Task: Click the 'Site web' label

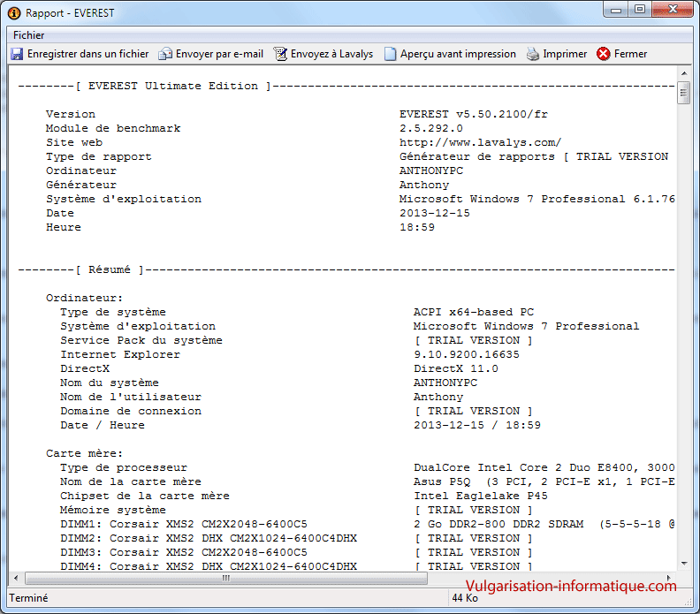Action: click(x=74, y=143)
